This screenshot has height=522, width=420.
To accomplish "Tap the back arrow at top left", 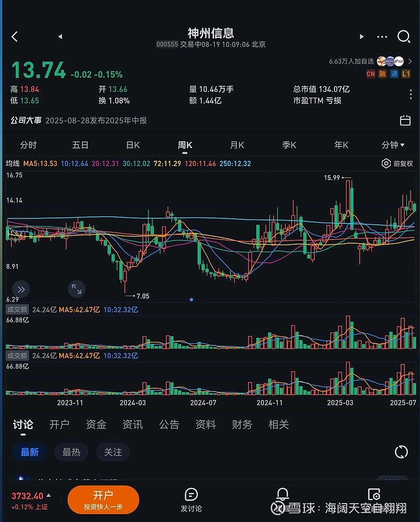I will [x=15, y=36].
